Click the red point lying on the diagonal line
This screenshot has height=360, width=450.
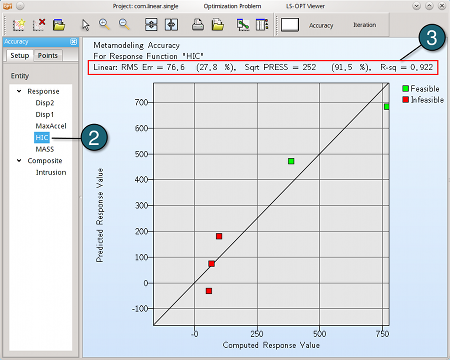coord(211,264)
